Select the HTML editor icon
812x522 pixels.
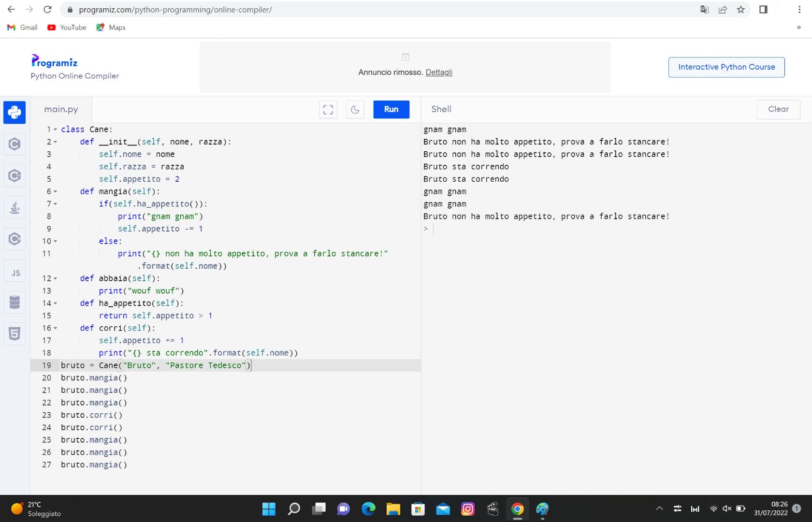coord(14,333)
